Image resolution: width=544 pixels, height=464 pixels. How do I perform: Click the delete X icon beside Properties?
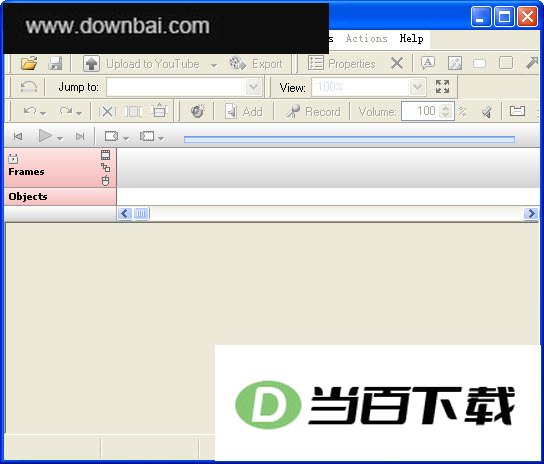pyautogui.click(x=397, y=64)
